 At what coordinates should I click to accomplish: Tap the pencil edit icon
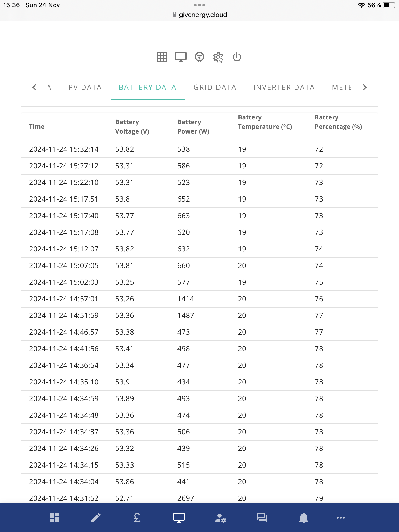96,518
